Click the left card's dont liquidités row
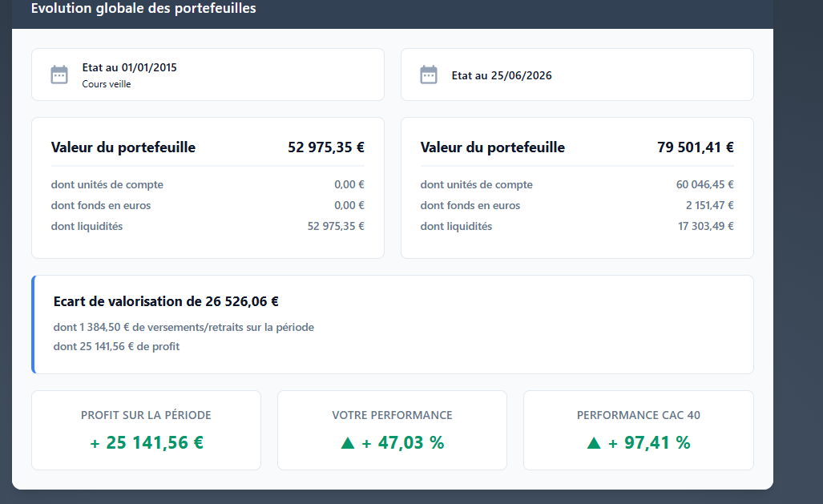Viewport: 823px width, 504px height. [208, 226]
